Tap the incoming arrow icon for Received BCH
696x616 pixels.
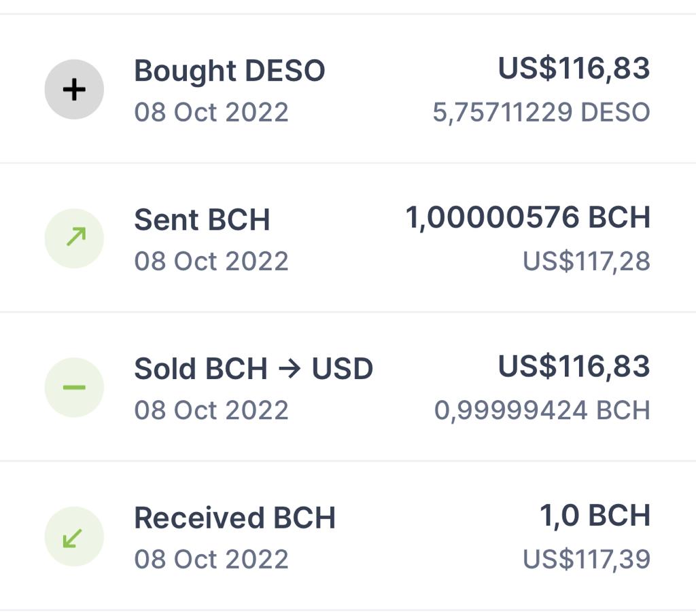[x=74, y=536]
